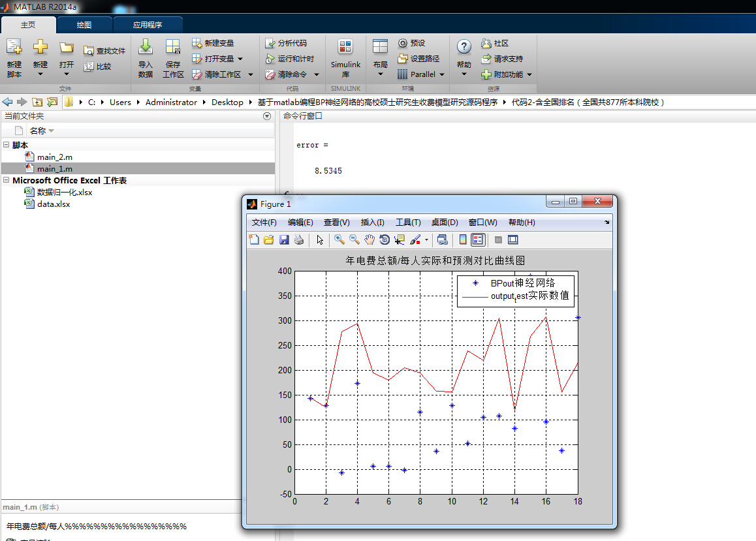Click Open File icon in Figure 1 toolbar

[269, 240]
